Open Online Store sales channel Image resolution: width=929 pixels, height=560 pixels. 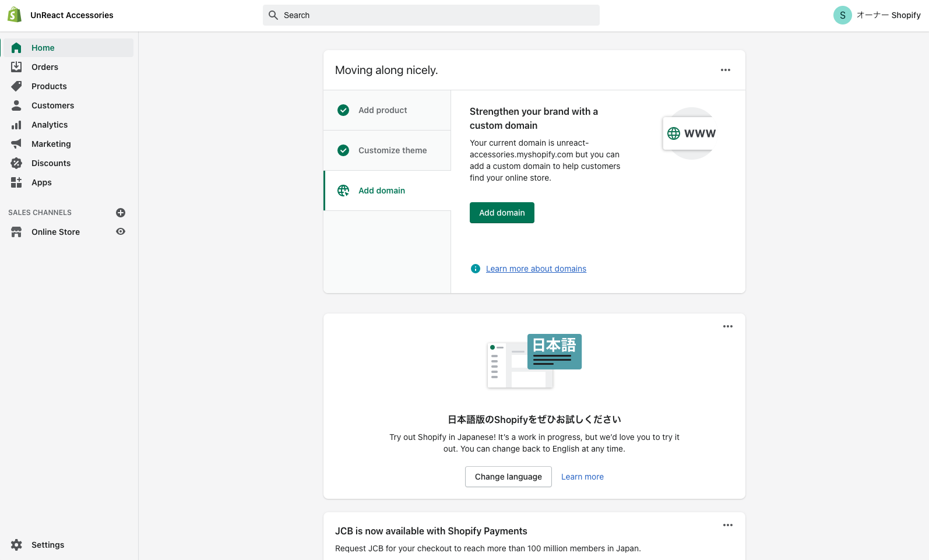[x=56, y=232]
